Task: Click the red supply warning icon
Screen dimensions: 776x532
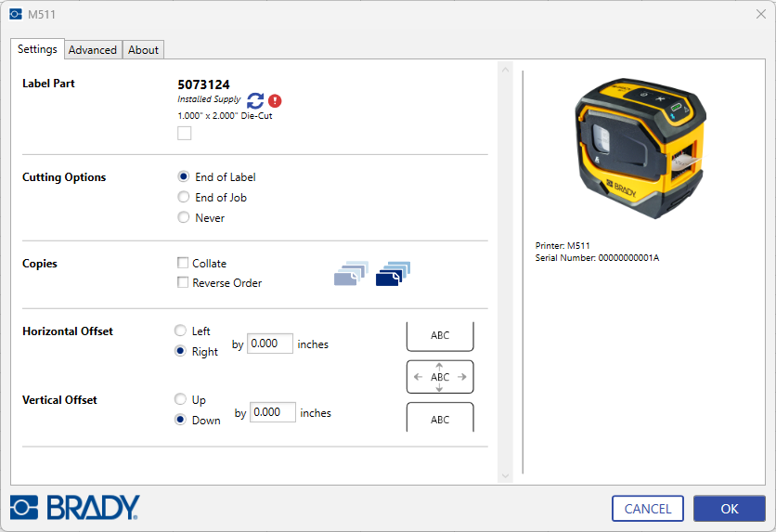Action: coord(275,101)
